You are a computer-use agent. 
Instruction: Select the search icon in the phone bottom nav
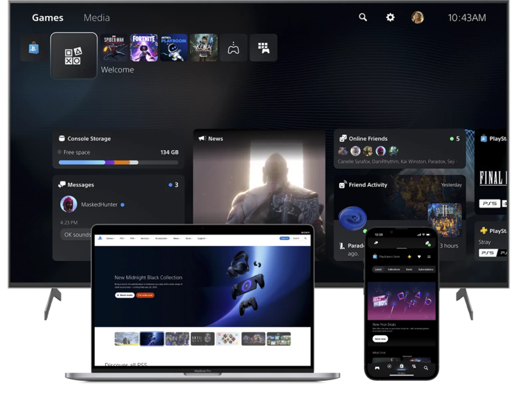(x=426, y=367)
